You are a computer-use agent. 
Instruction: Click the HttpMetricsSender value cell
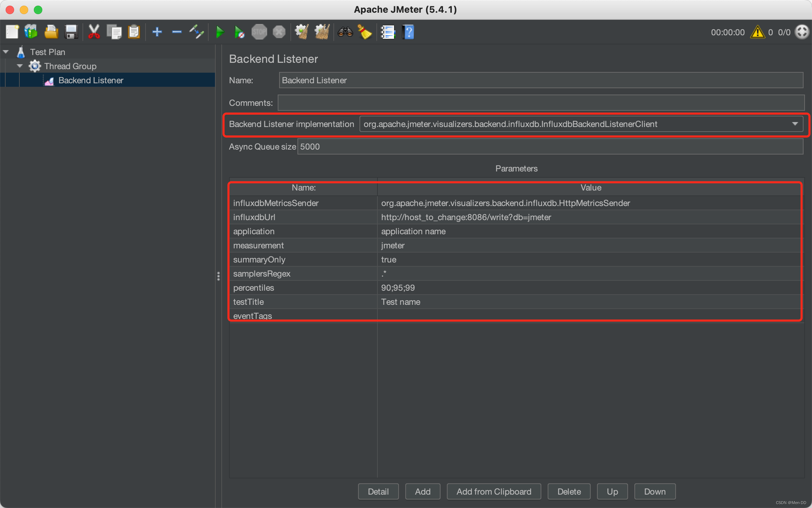point(591,203)
